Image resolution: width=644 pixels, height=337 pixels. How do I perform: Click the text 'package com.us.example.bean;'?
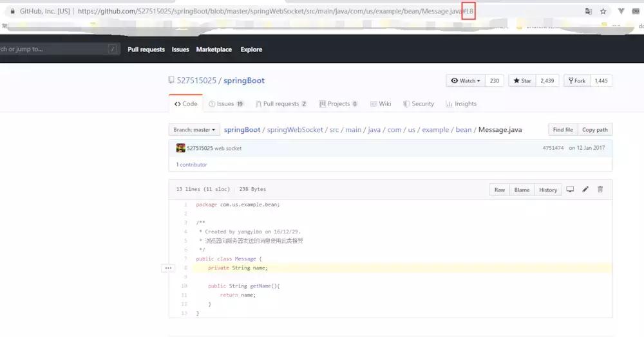pos(238,205)
